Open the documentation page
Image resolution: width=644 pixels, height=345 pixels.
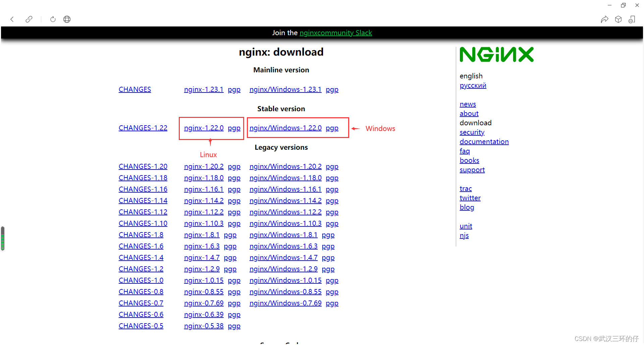pyautogui.click(x=484, y=142)
